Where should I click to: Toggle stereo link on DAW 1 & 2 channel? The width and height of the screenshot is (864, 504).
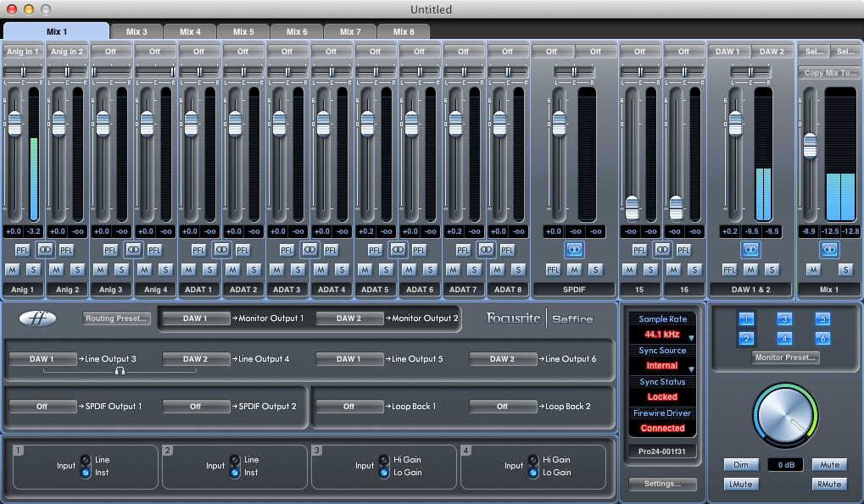(750, 250)
